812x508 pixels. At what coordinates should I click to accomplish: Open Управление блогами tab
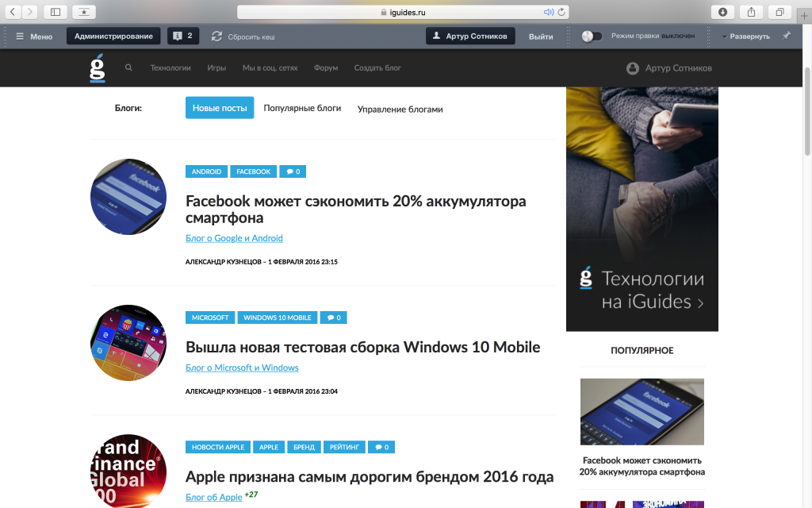click(400, 110)
